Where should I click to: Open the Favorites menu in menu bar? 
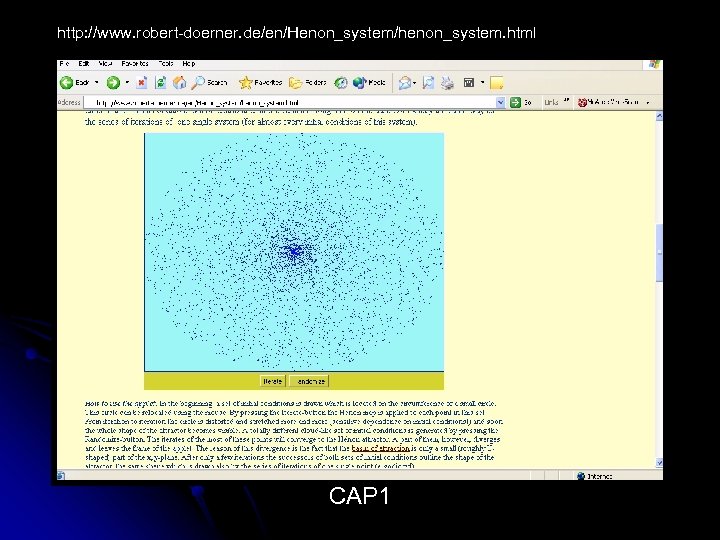[x=135, y=63]
